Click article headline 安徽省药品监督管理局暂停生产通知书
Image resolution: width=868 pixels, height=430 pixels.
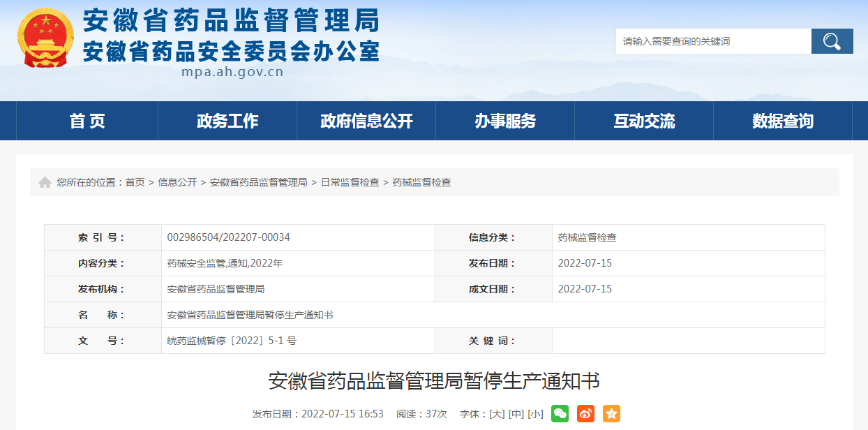[x=434, y=381]
